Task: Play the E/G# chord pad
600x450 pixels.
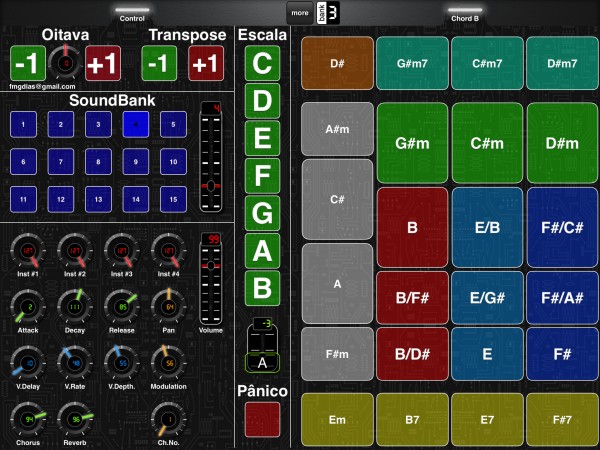Action: click(487, 298)
